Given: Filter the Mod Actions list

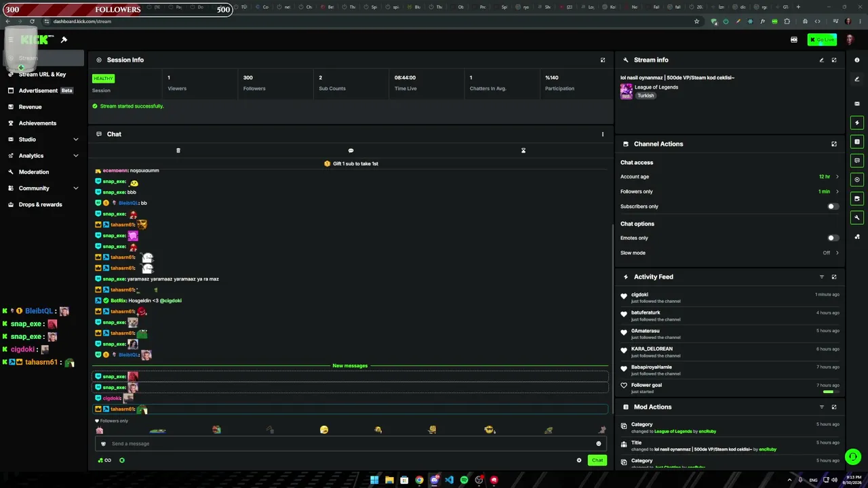Looking at the screenshot, I should (x=821, y=407).
